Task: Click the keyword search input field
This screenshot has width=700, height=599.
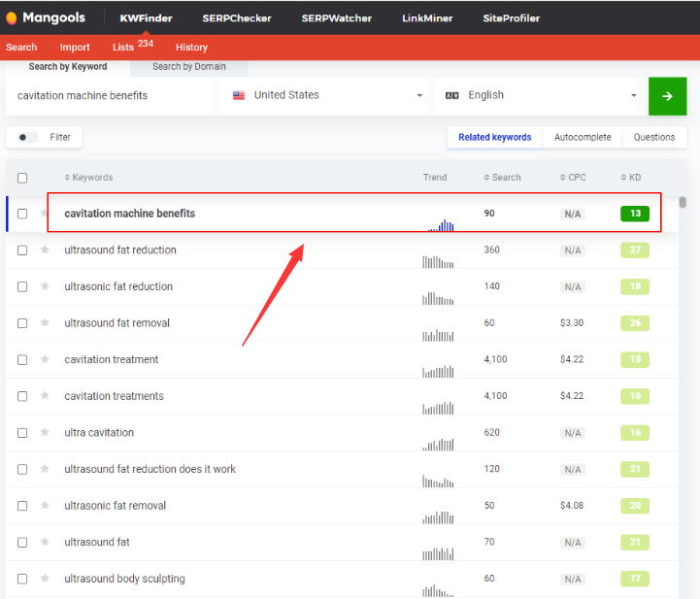Action: coord(113,95)
